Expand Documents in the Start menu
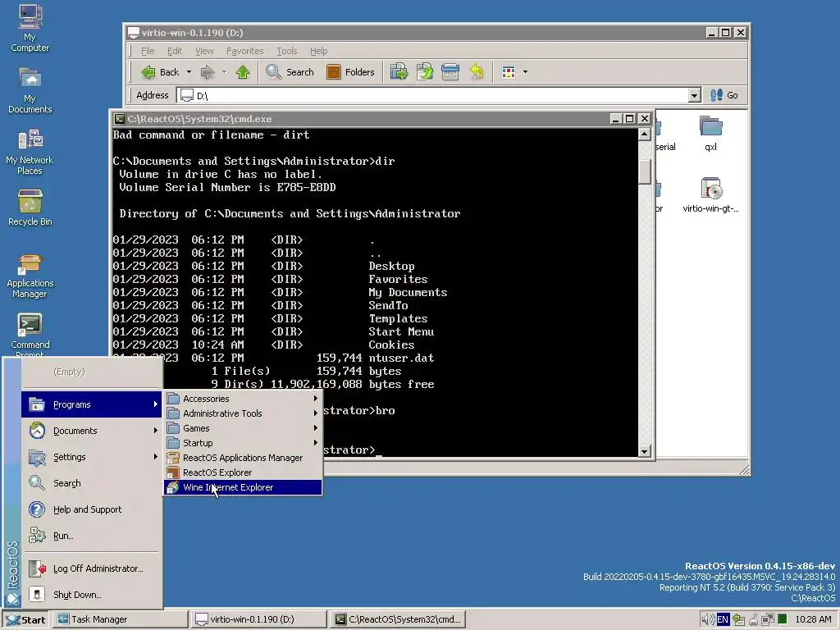The width and height of the screenshot is (840, 630). [x=91, y=431]
